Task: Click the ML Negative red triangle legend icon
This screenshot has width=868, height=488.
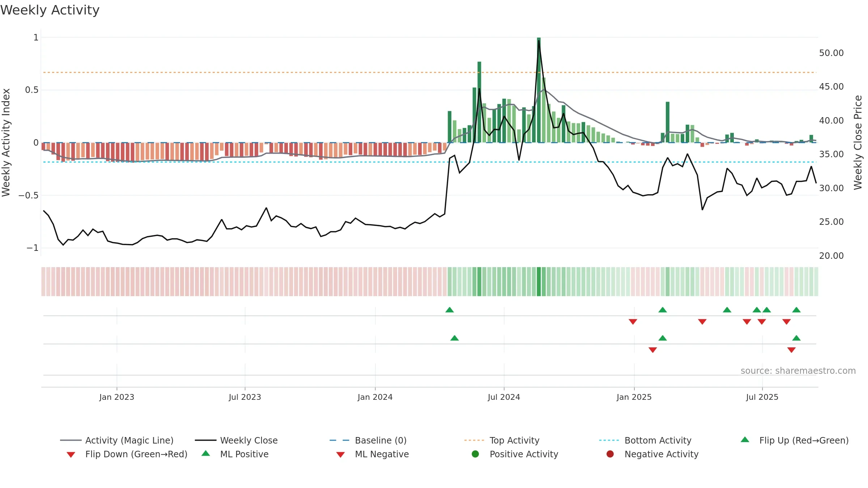Action: 340,455
